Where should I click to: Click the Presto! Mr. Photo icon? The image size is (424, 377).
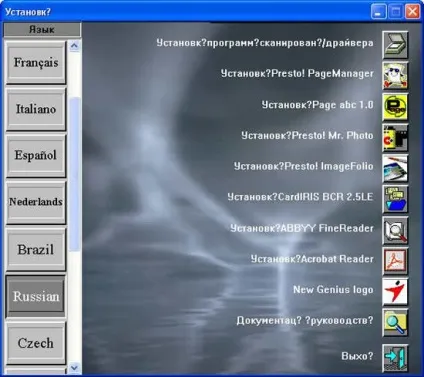click(x=395, y=138)
